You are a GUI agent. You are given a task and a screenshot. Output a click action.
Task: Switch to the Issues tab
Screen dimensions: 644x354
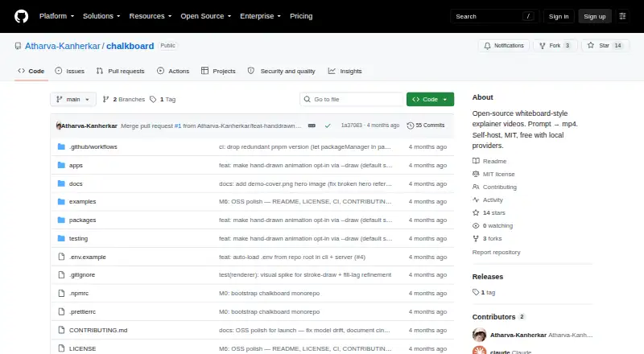click(x=70, y=71)
